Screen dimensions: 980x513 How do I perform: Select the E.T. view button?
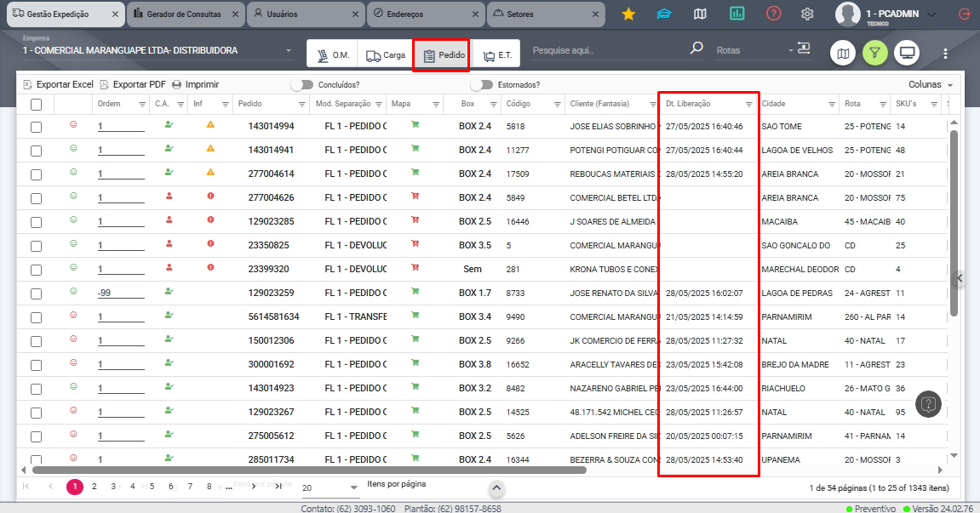(497, 55)
